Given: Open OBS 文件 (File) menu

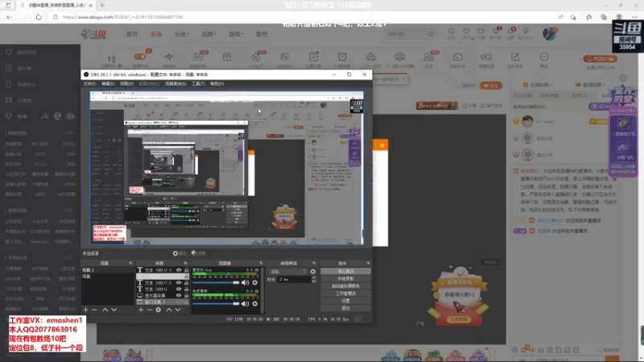Looking at the screenshot, I should (x=89, y=84).
